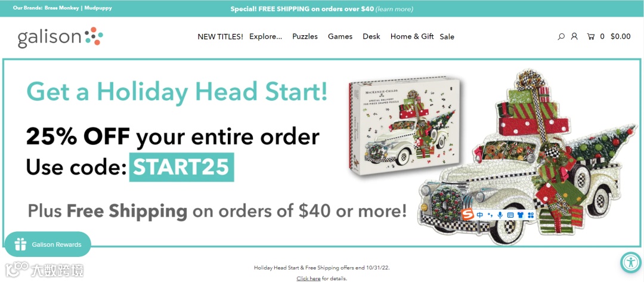The height and width of the screenshot is (282, 644).
Task: Select the Sale menu item
Action: coord(447,36)
